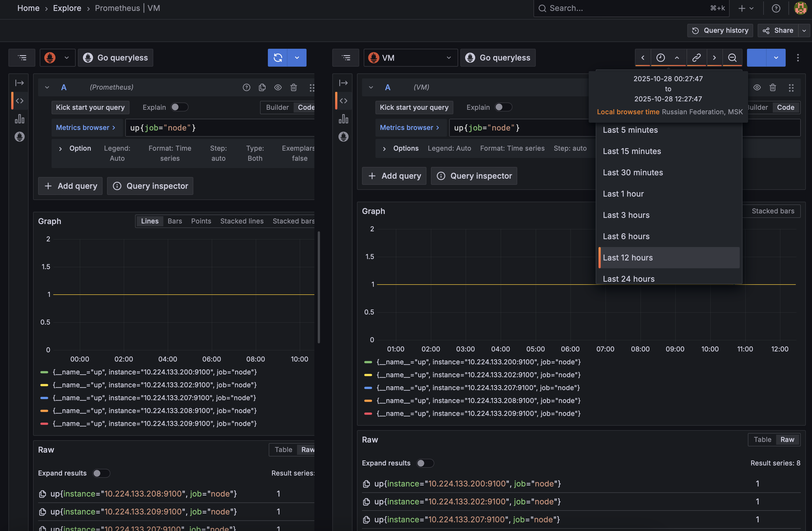Screen dimensions: 812x531
Task: Open the Share dropdown arrow
Action: (x=804, y=31)
